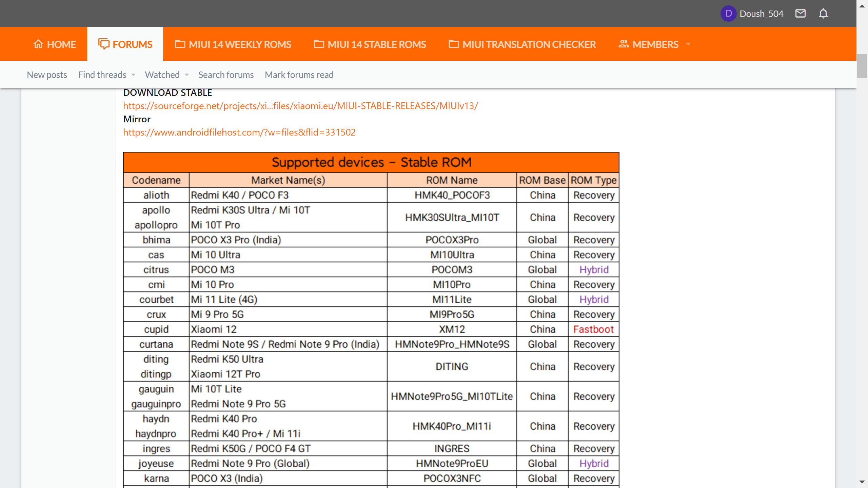Open the androidfilehost mirror link

[x=239, y=132]
